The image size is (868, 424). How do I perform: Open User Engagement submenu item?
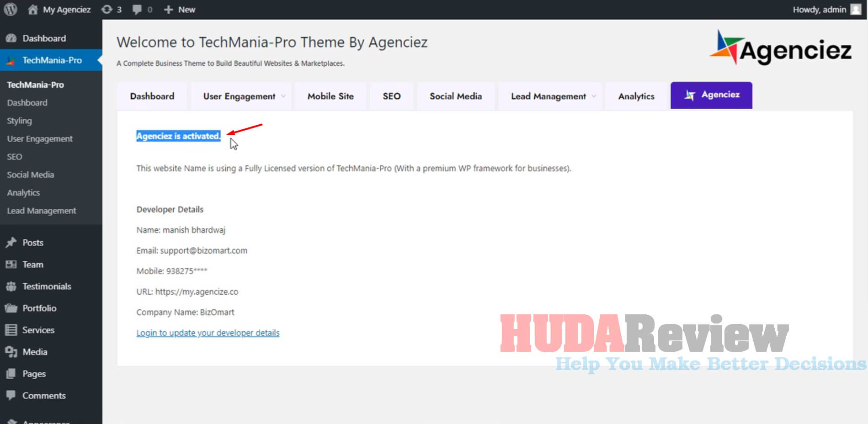click(x=40, y=139)
